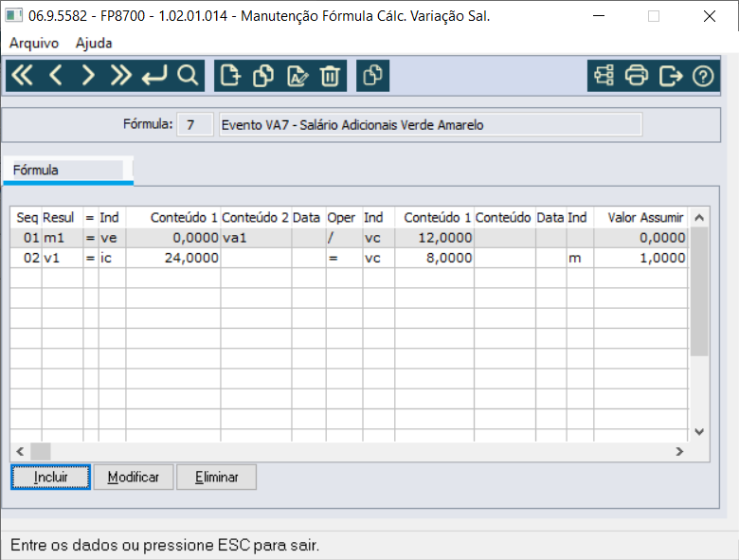The width and height of the screenshot is (739, 560).
Task: Open the Ajuda menu
Action: 94,44
